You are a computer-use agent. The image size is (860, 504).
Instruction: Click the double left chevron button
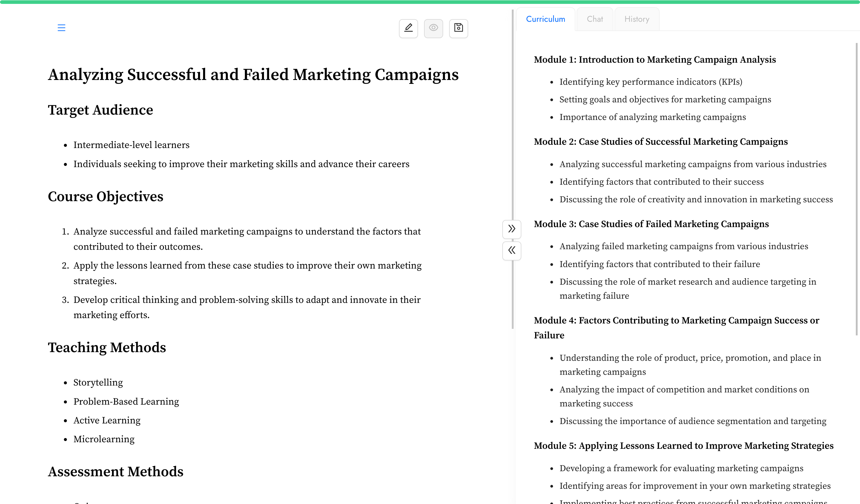coord(511,251)
